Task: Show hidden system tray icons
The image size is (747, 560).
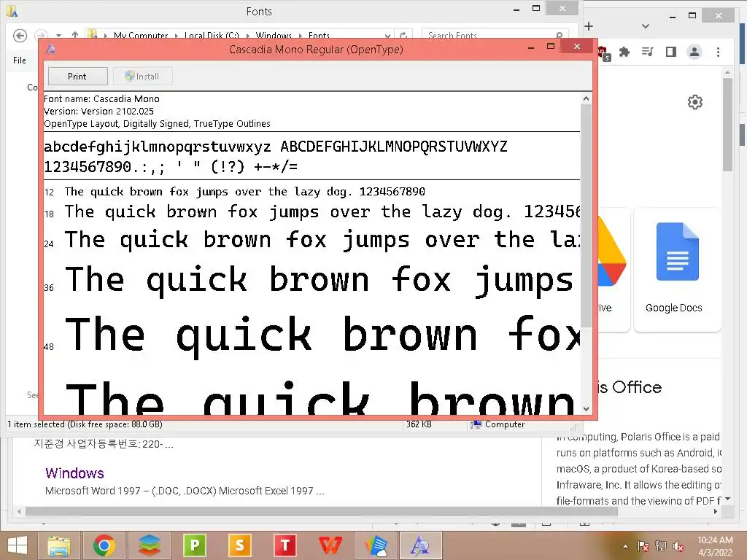Action: point(625,546)
